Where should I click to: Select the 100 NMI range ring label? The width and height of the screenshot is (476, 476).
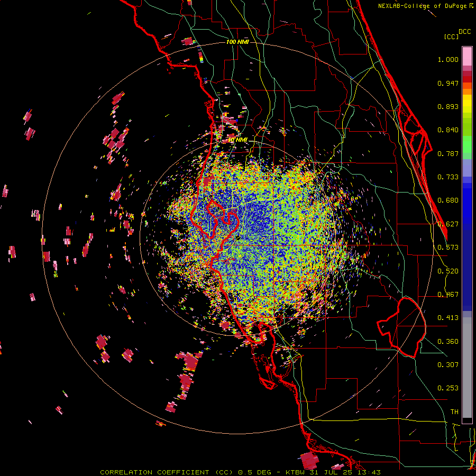(x=237, y=42)
